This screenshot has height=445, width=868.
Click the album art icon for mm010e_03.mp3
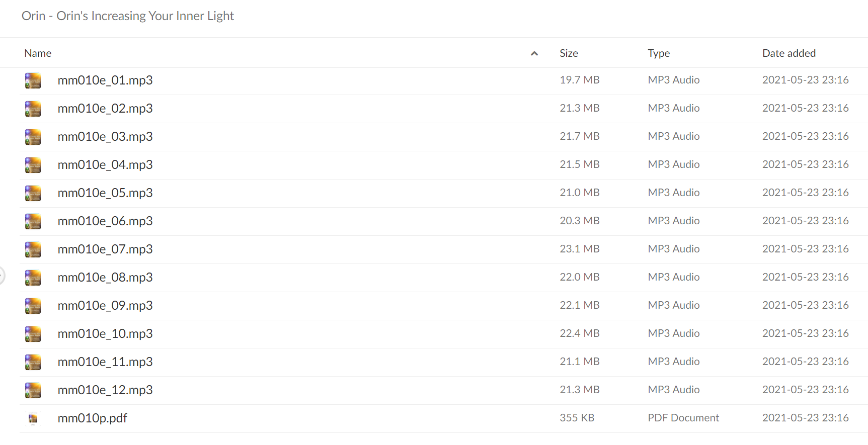pos(33,137)
